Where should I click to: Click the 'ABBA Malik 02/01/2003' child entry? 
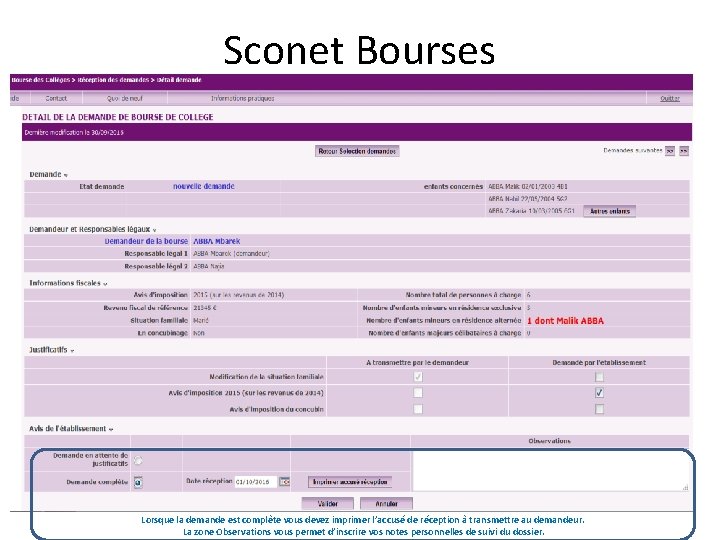[x=528, y=186]
